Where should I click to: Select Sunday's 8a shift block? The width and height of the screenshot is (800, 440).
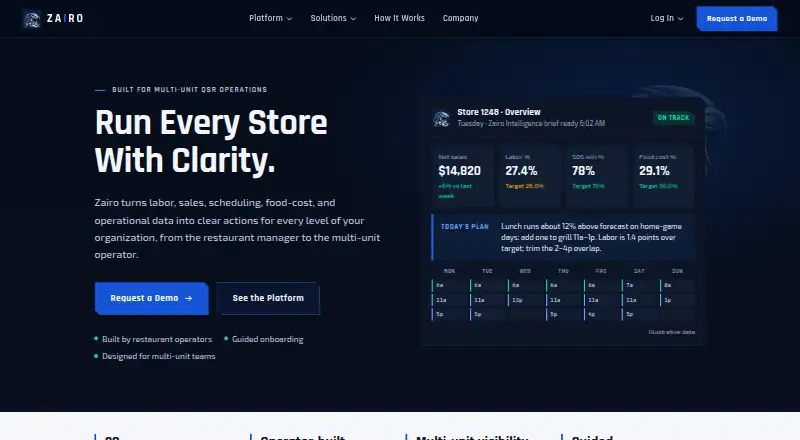[678, 285]
